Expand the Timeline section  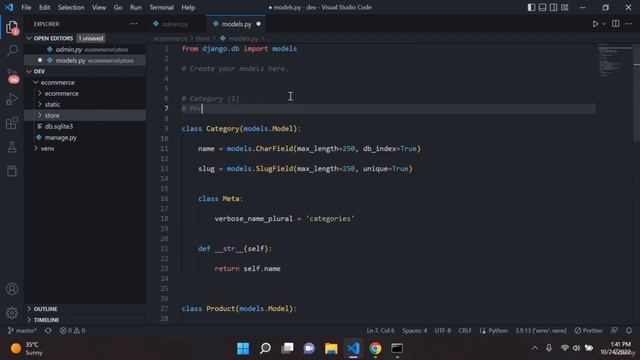pyautogui.click(x=85, y=320)
